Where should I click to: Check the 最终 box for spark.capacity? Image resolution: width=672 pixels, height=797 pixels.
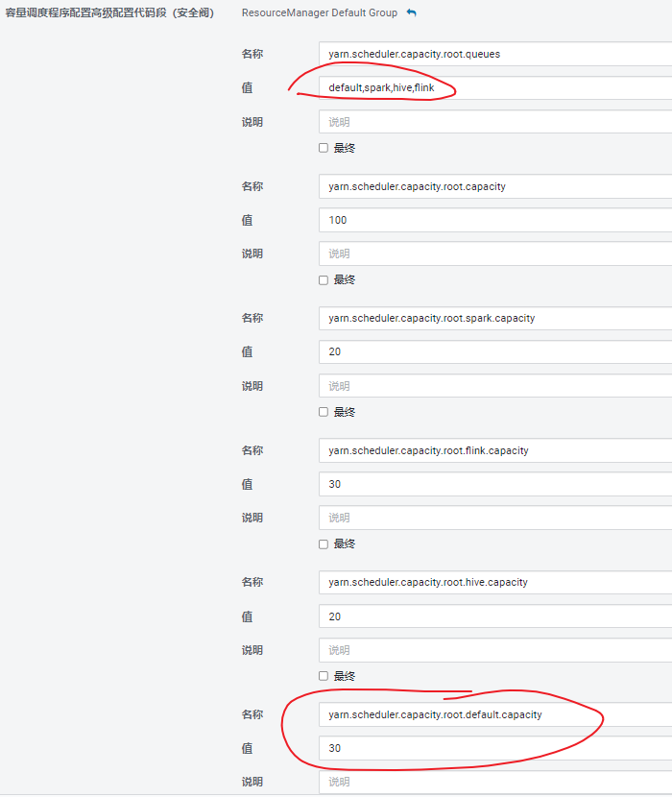pos(324,412)
